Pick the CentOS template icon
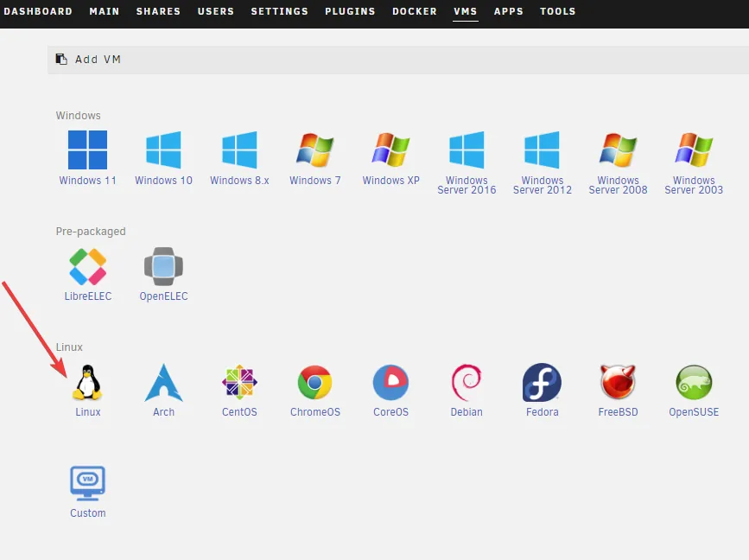Viewport: 749px width, 560px height. [239, 383]
